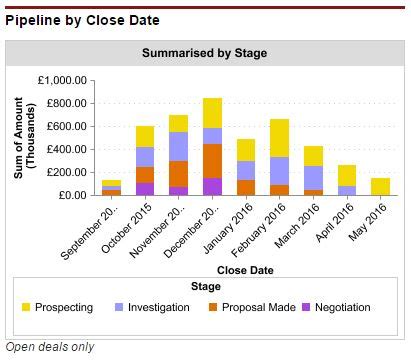Click December's yellow Prospecting segment
Image resolution: width=411 pixels, height=360 pixels.
212,113
